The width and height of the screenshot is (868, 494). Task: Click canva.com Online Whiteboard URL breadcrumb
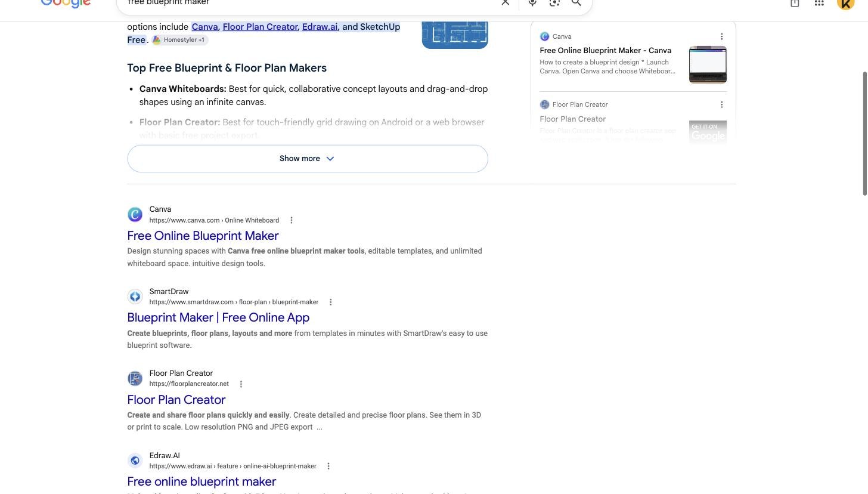pos(214,220)
